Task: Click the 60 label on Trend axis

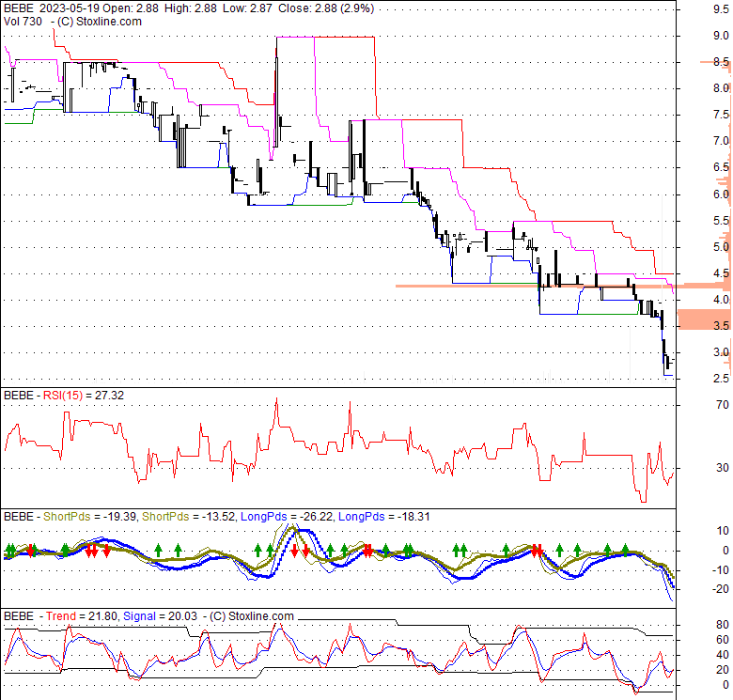Action: [723, 640]
